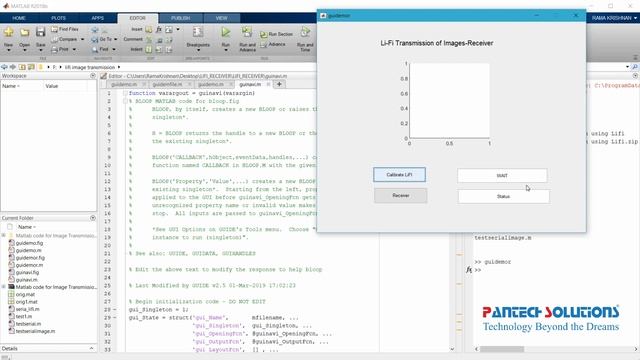Viewport: 640px width, 360px height.
Task: Open the guinavi.m editor tab
Action: click(x=250, y=84)
